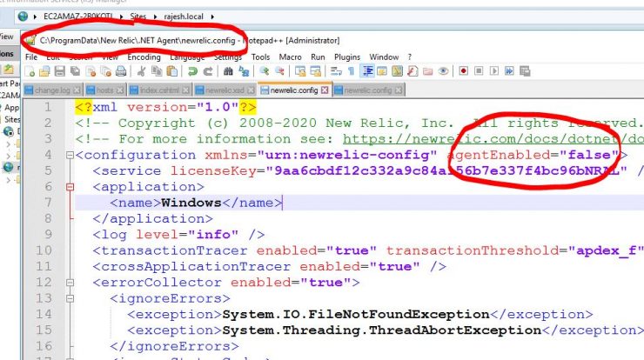Toggle word wrap in the toolbar
The width and height of the screenshot is (644, 360).
336,71
